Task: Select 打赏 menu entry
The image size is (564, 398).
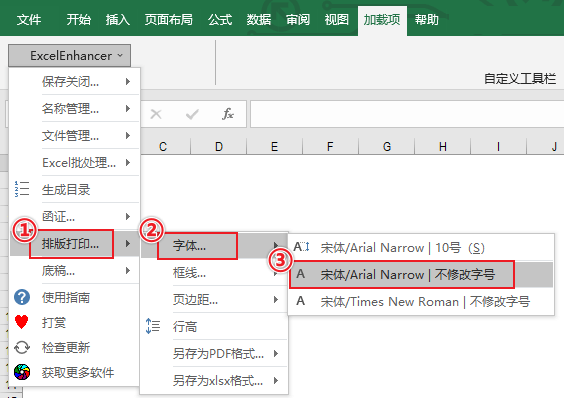Action: point(74,322)
